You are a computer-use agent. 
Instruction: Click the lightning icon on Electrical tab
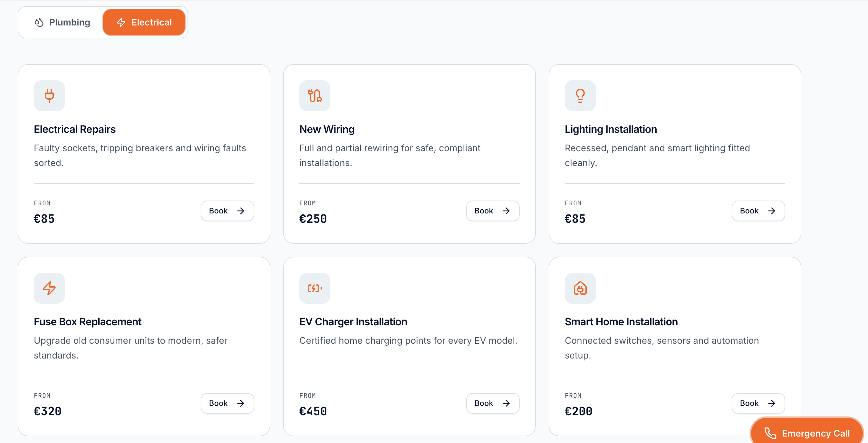click(x=121, y=22)
